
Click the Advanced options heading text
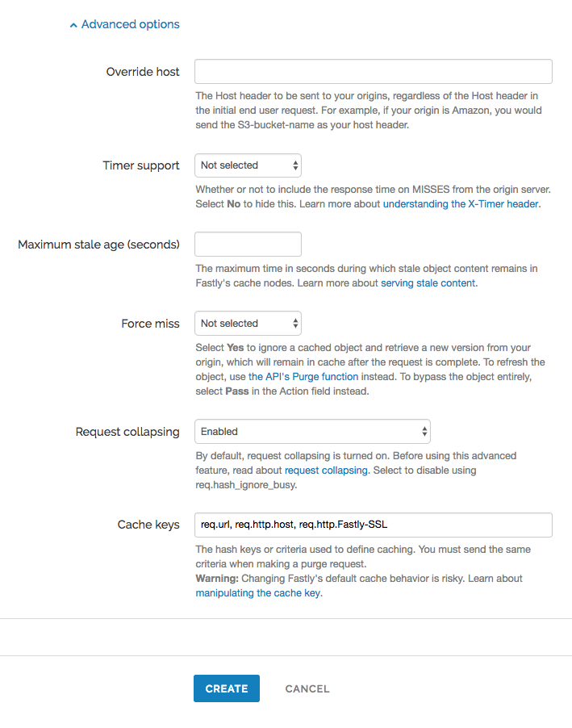click(131, 24)
